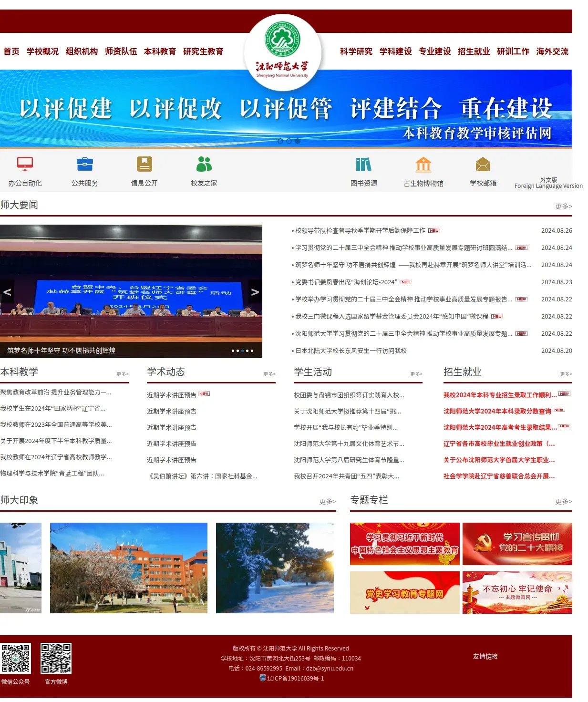Click footer ICP number 辽ICP备19016039号-1
This screenshot has height=702, width=588.
(295, 678)
